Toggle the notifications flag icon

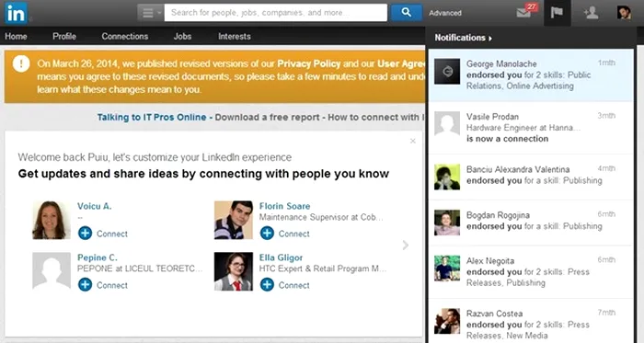pyautogui.click(x=557, y=13)
